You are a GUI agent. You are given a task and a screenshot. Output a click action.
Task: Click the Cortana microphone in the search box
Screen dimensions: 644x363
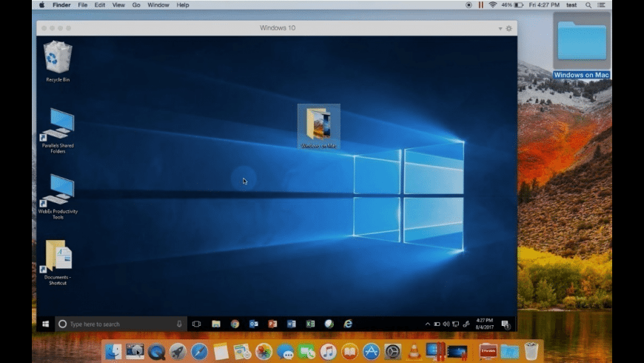179,324
